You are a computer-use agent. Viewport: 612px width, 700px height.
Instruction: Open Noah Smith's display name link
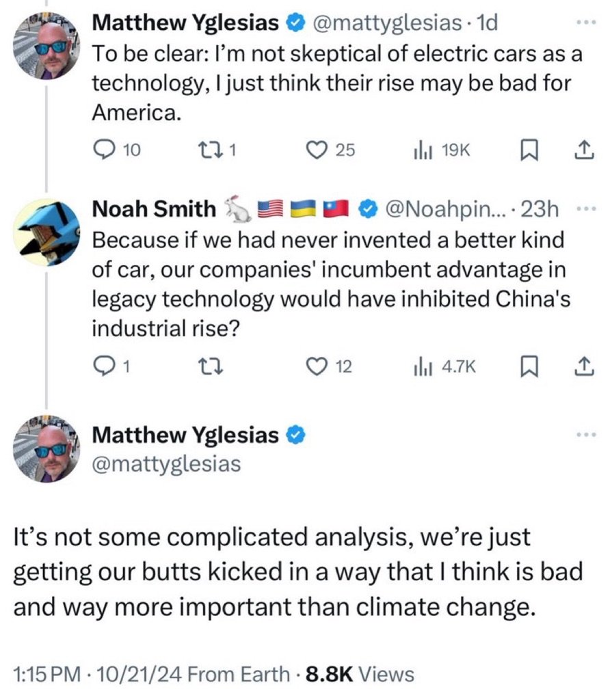coord(154,209)
